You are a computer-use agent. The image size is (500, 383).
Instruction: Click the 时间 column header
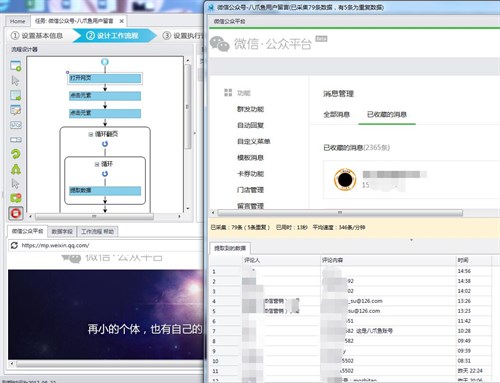click(473, 260)
